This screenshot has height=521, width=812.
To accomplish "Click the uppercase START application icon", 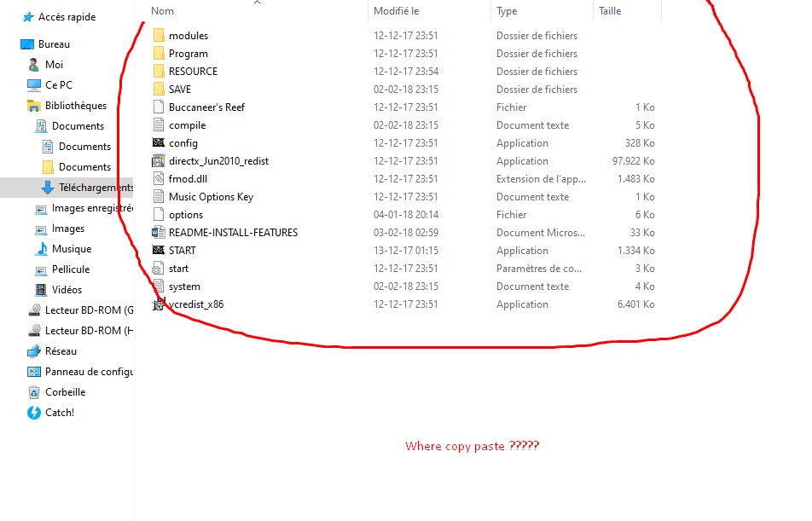I will coord(159,250).
